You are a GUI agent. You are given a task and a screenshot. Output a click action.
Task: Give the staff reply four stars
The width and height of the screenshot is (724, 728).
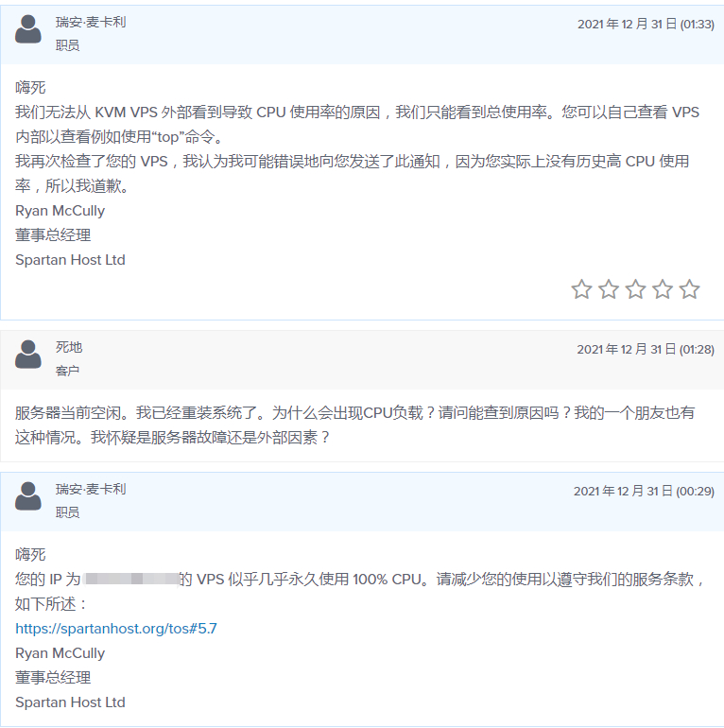coord(663,289)
